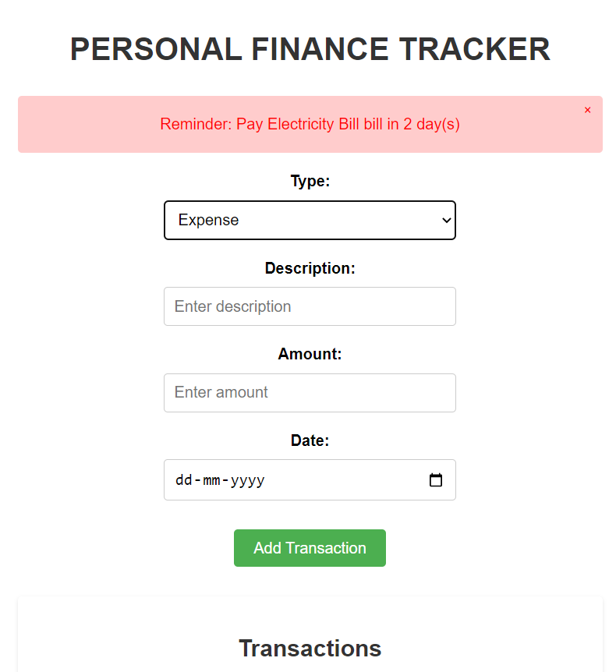Focus the Enter description text field
Viewport: 616px width, 672px height.
tap(310, 306)
